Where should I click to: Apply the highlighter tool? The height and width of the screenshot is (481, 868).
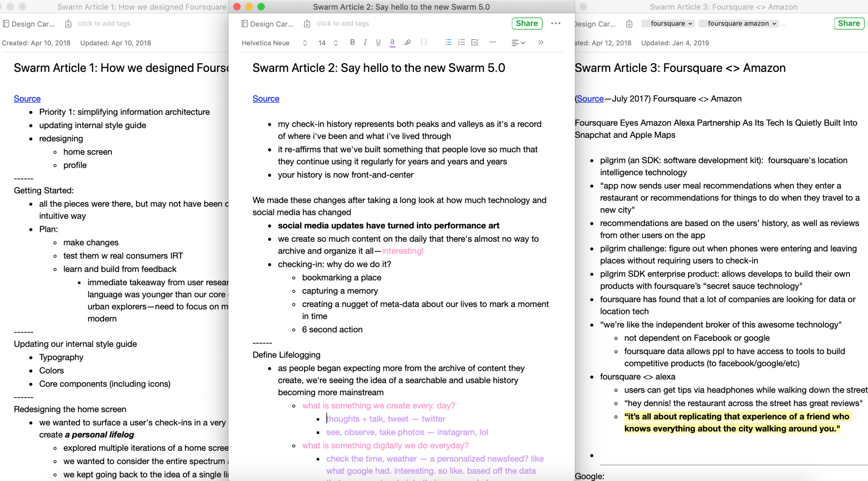point(407,42)
